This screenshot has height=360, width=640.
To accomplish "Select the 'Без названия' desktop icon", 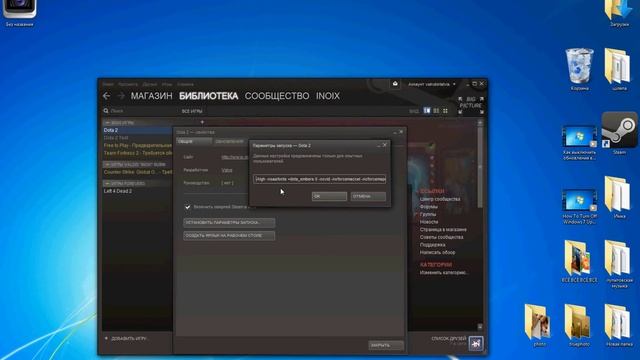I will pos(20,13).
